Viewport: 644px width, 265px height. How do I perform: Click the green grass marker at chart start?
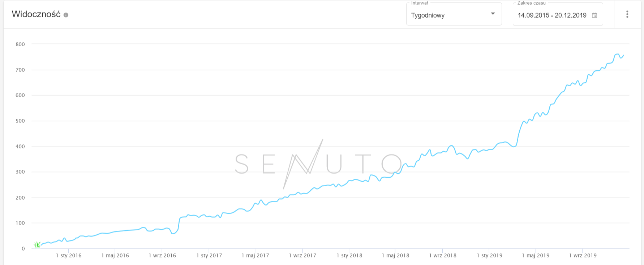point(37,245)
